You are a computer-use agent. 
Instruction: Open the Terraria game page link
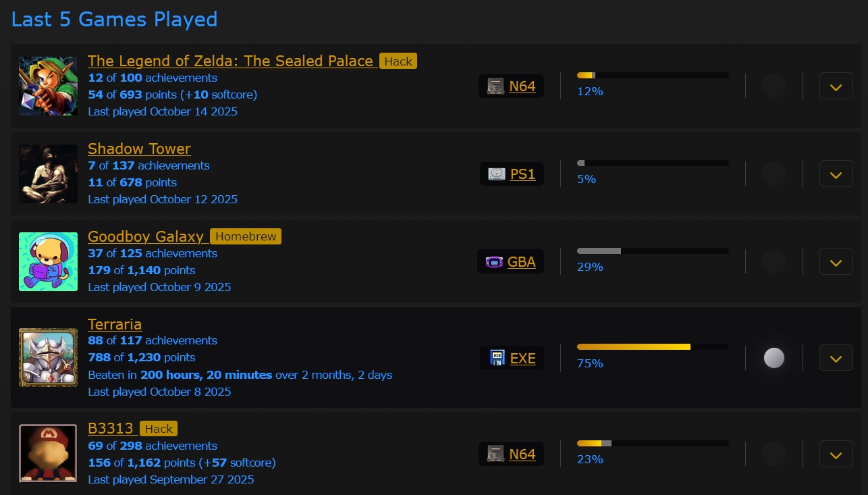point(115,324)
